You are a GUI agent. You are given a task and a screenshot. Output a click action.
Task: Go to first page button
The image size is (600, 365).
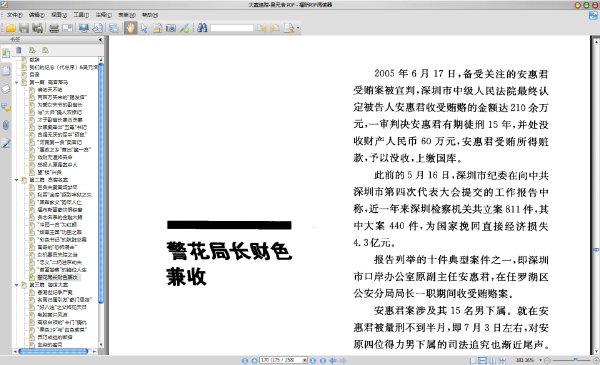point(245,360)
